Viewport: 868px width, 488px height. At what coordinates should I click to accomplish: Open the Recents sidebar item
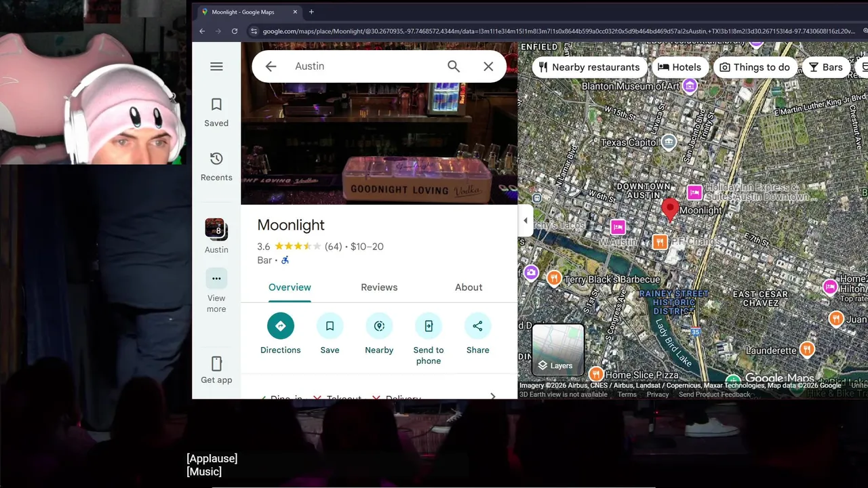[x=216, y=167]
